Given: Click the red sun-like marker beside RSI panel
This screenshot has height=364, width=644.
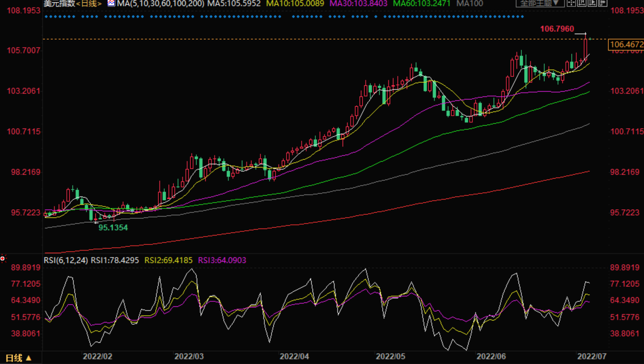Looking at the screenshot, I should (3, 259).
